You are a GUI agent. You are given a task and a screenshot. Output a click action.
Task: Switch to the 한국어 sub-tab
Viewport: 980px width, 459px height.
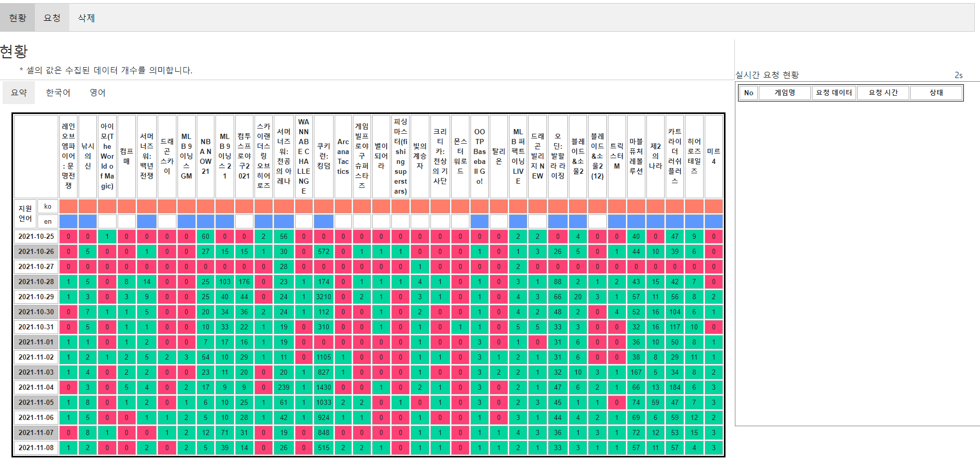point(58,93)
